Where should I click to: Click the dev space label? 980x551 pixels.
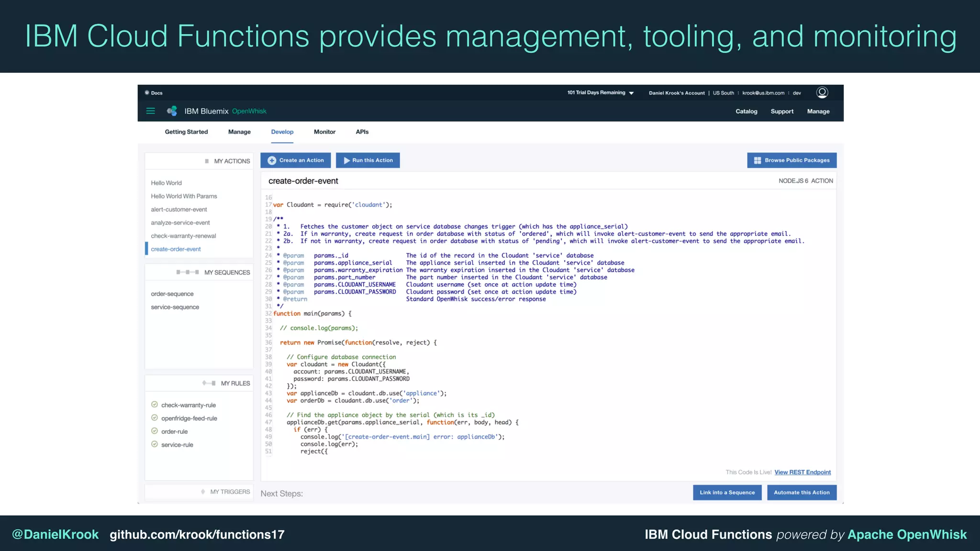(x=797, y=93)
